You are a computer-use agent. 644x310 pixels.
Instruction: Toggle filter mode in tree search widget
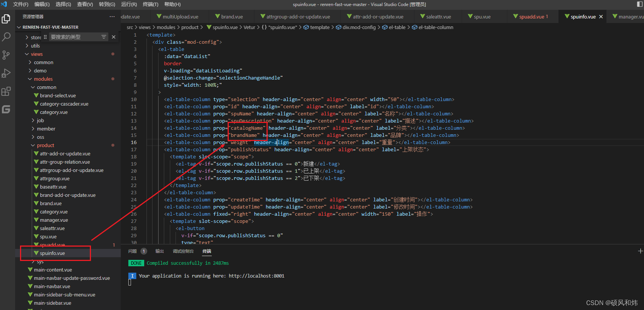point(104,37)
